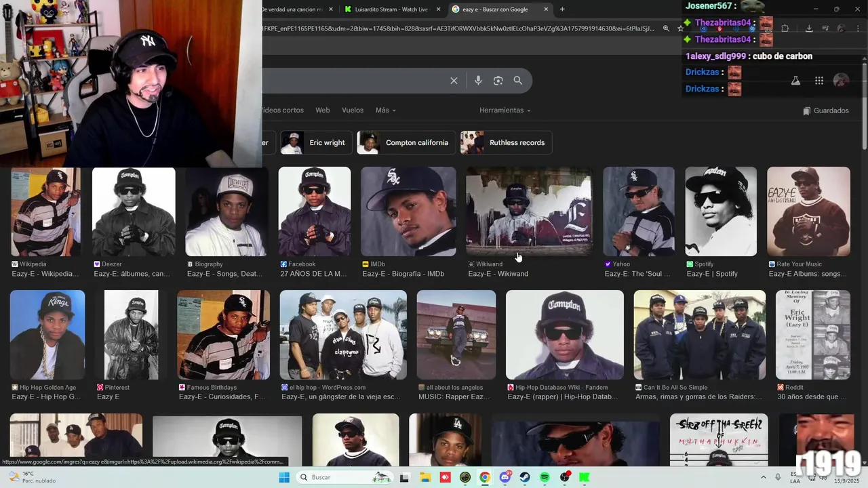Open the Yahoo 'Eazy-E: The Soul' thumbnail

tap(639, 211)
